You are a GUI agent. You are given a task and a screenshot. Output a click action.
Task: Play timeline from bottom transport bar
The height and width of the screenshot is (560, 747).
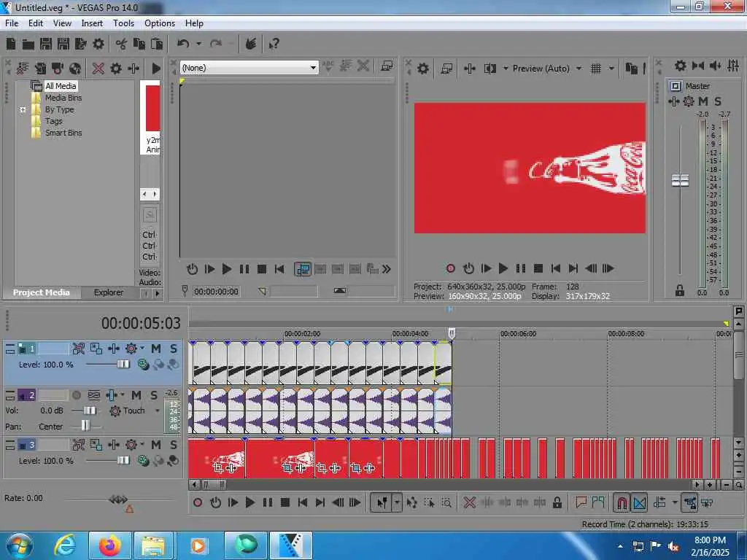click(249, 502)
